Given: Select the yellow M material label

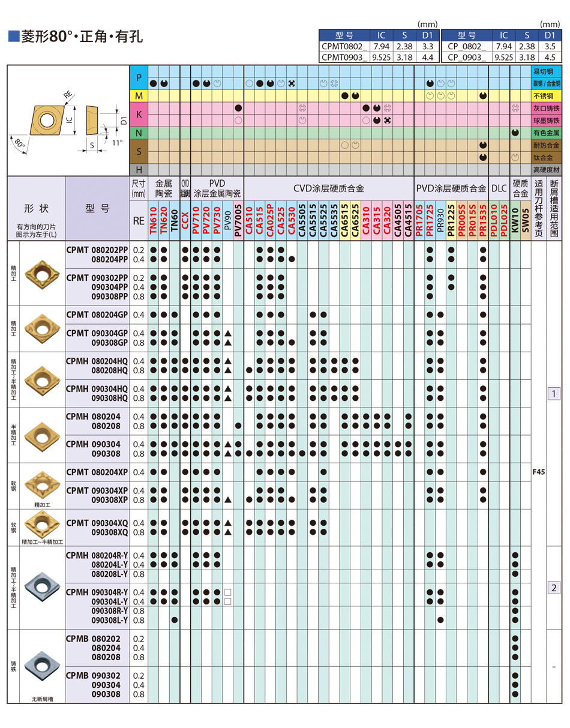Looking at the screenshot, I should pos(139,96).
